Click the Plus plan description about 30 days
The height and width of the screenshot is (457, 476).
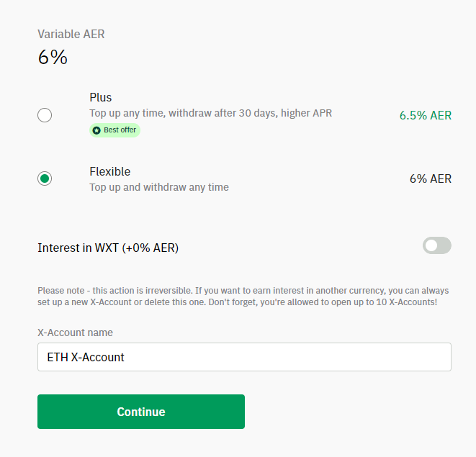tap(211, 113)
